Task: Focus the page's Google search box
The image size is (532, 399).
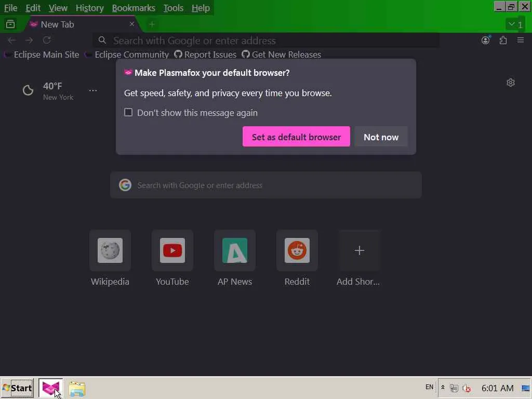Action: click(266, 185)
